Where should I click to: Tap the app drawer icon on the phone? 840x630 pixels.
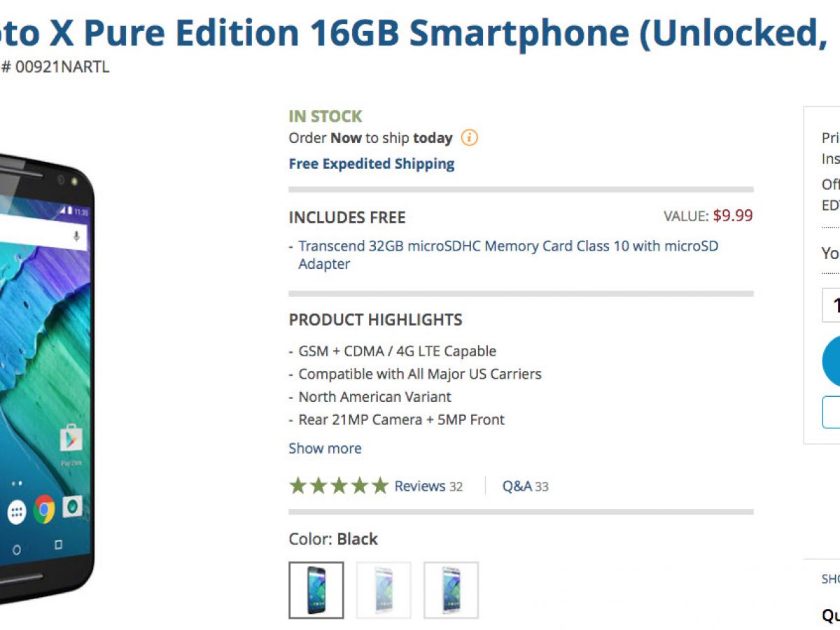pyautogui.click(x=16, y=512)
